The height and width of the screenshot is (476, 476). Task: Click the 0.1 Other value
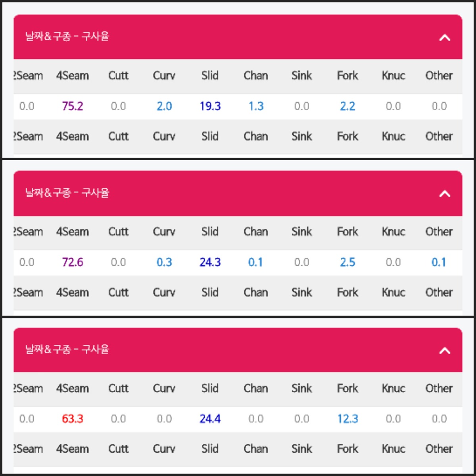[x=439, y=262]
